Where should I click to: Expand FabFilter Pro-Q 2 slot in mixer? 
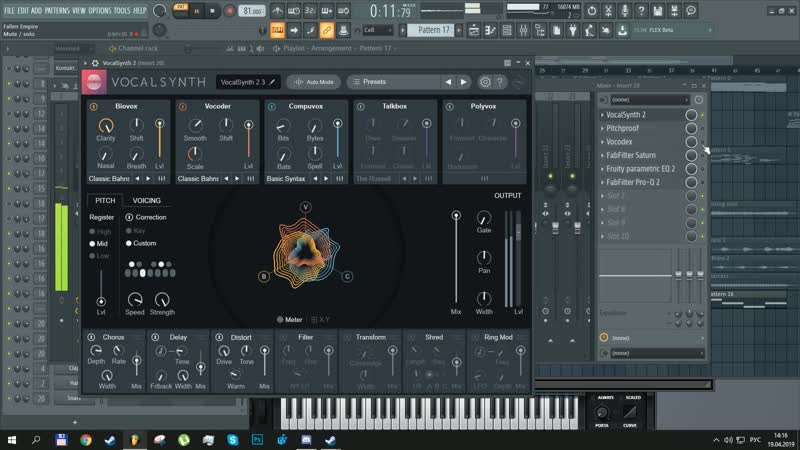603,182
